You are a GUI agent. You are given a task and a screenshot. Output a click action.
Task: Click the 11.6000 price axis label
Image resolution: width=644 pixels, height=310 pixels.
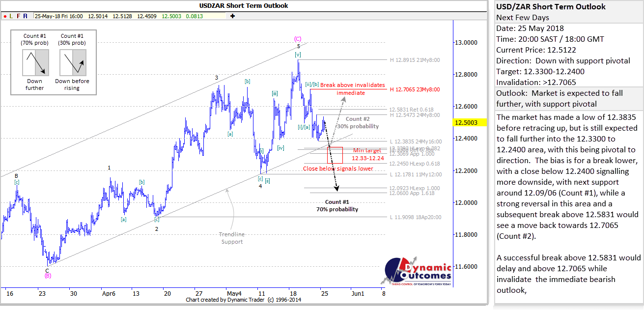(x=467, y=266)
